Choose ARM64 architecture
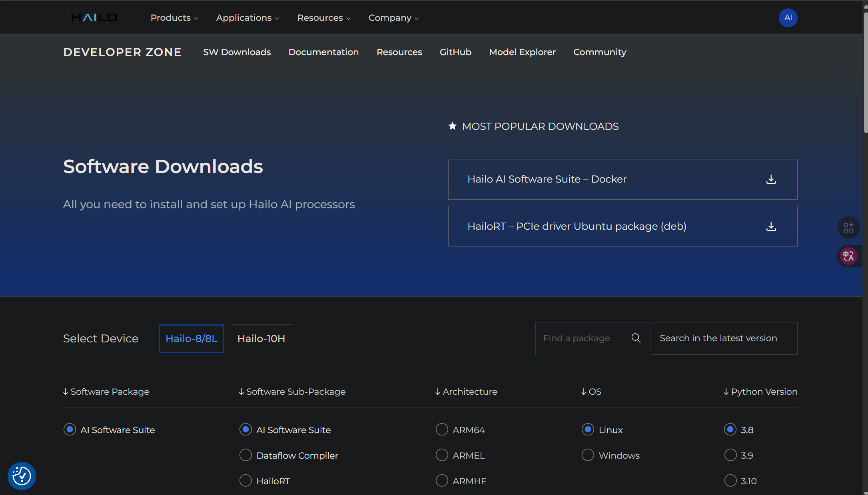The image size is (868, 495). tap(442, 429)
